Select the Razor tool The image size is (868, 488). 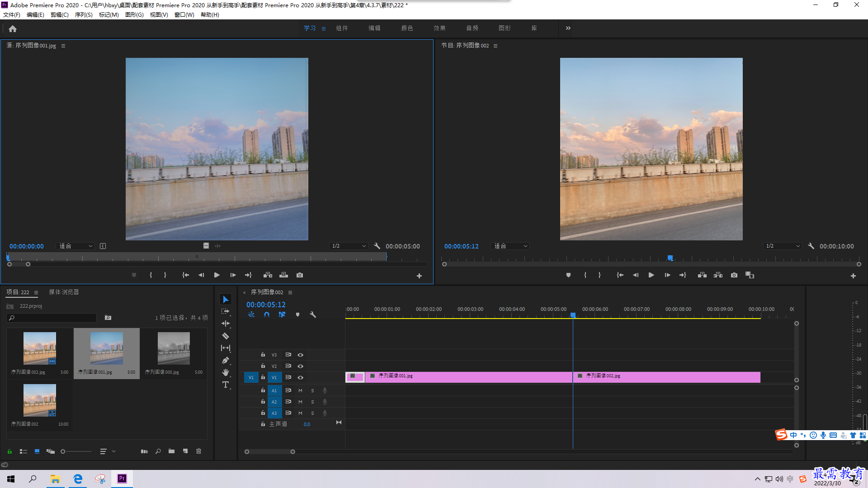[x=225, y=336]
